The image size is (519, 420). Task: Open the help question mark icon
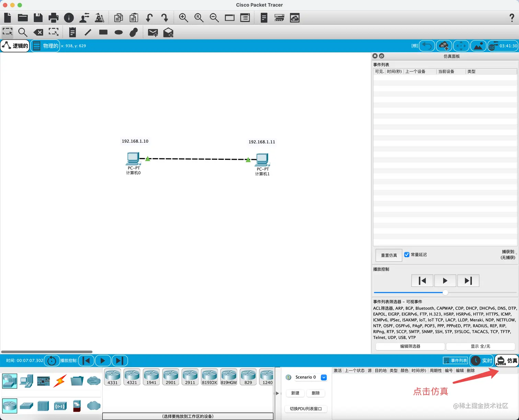(x=512, y=18)
